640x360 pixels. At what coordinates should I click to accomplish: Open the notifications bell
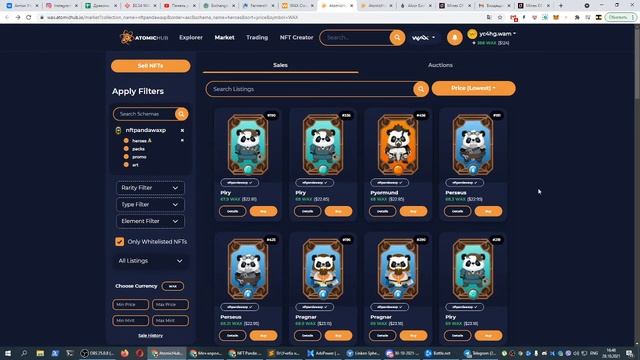tap(455, 38)
